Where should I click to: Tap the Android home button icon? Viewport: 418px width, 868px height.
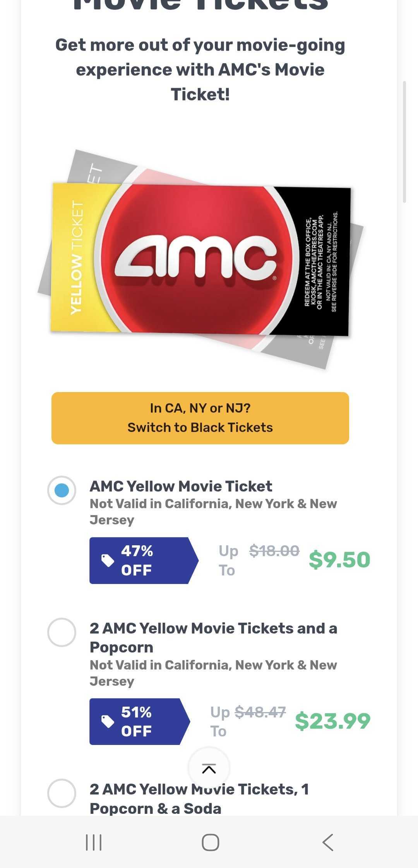click(x=211, y=842)
